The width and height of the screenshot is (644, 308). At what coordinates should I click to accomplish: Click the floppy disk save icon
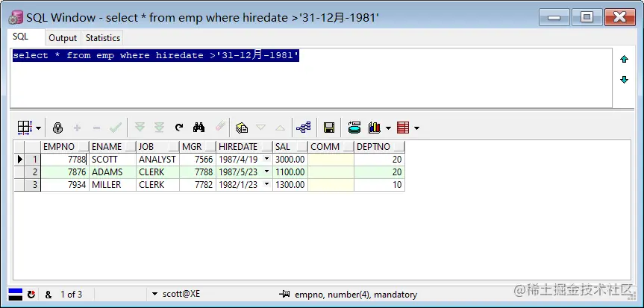(328, 128)
